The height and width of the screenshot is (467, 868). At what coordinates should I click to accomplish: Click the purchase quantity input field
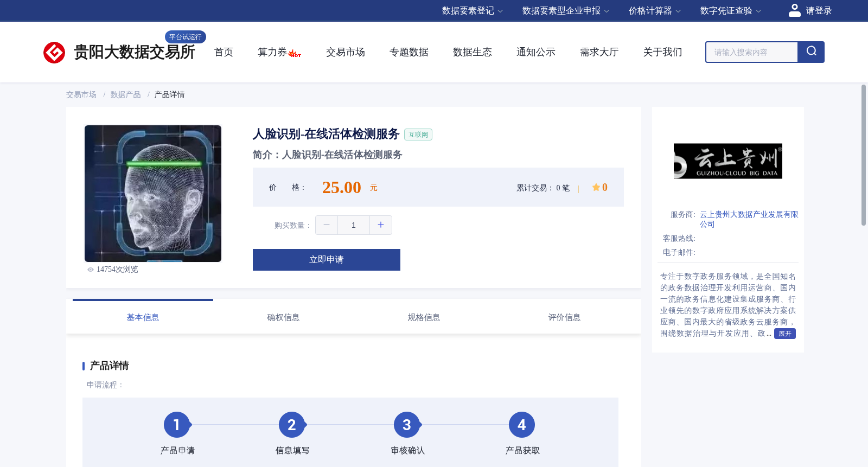coord(354,225)
